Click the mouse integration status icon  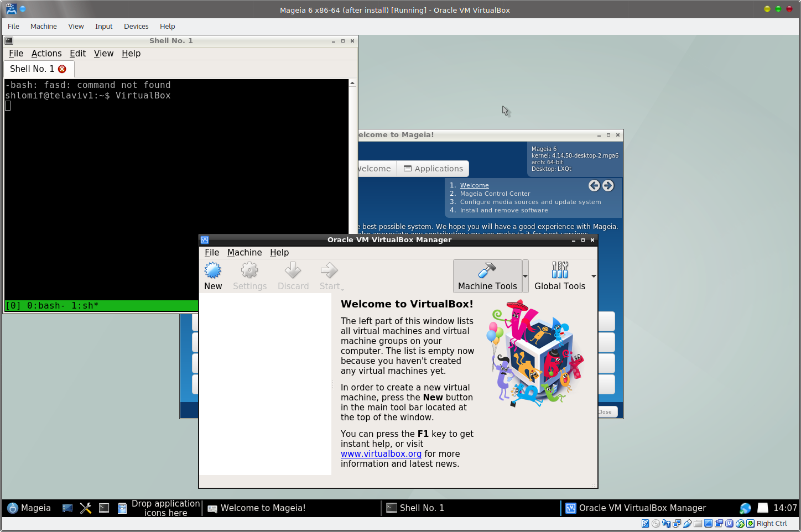[x=740, y=523]
